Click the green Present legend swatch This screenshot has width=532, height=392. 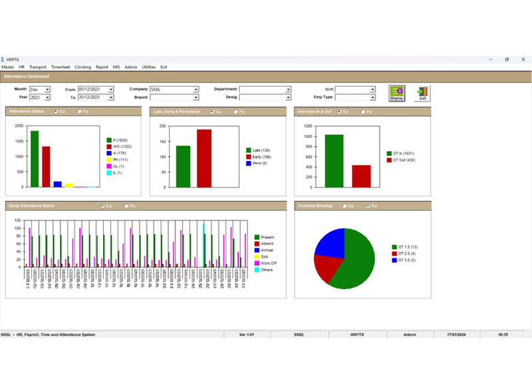[x=257, y=237]
